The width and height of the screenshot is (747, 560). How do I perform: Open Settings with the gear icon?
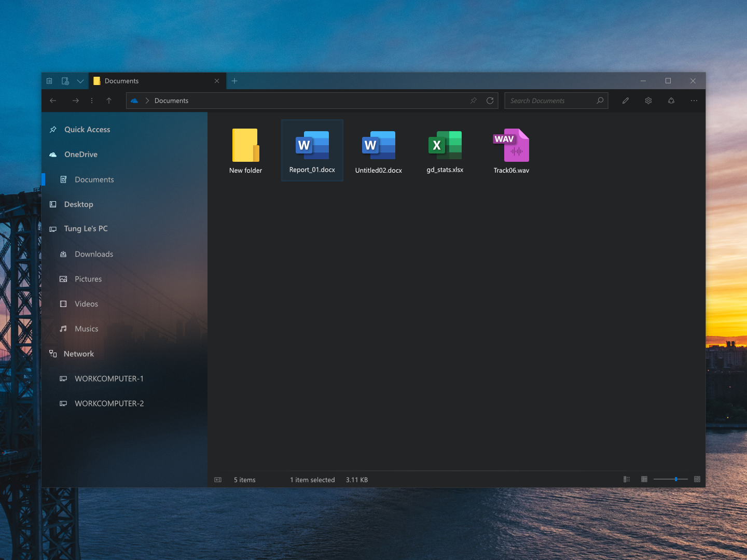pos(648,100)
